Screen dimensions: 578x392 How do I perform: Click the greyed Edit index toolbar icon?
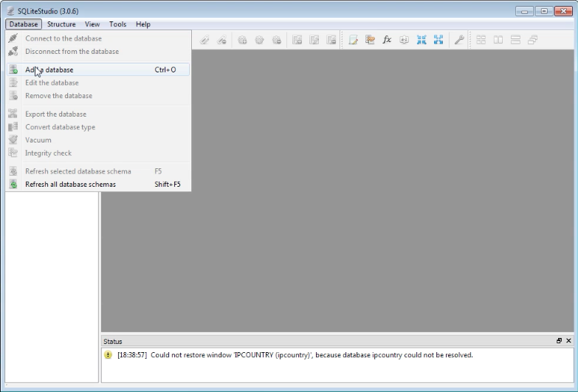coord(204,40)
